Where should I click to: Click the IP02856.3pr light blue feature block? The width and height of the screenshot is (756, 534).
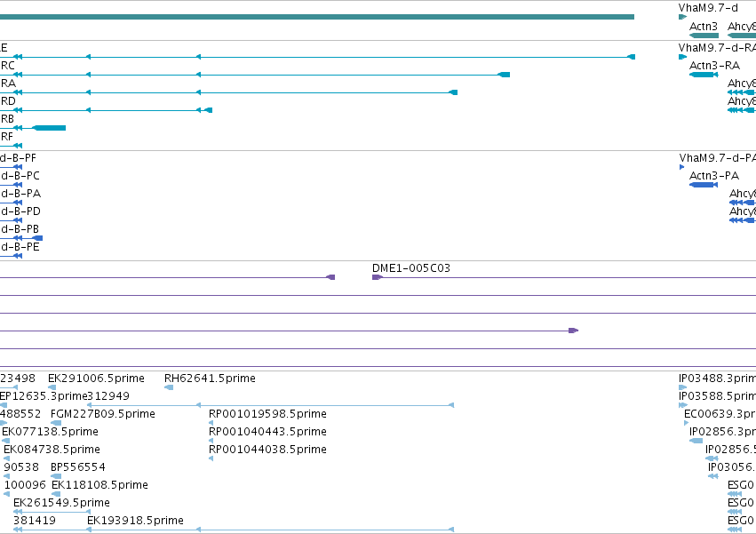pyautogui.click(x=696, y=441)
